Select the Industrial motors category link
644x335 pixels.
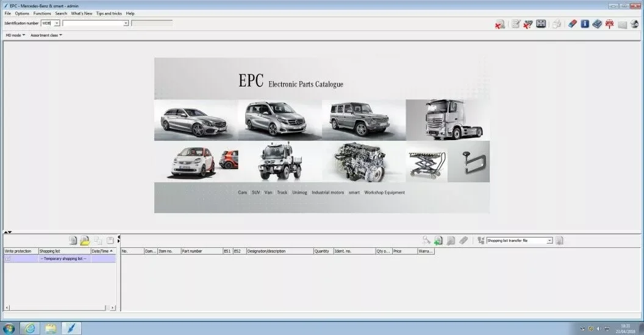click(327, 192)
